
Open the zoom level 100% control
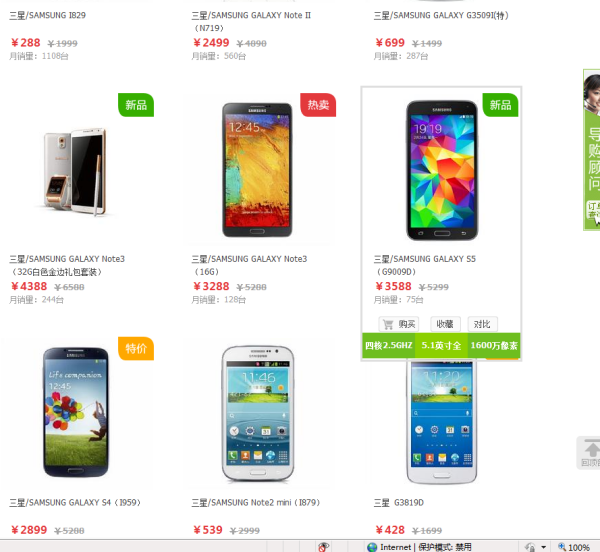574,547
